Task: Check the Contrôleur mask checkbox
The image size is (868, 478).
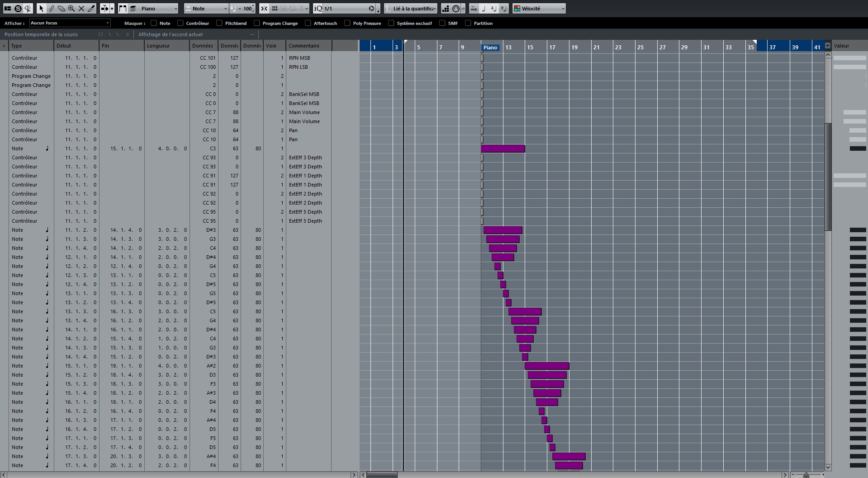Action: click(x=180, y=23)
